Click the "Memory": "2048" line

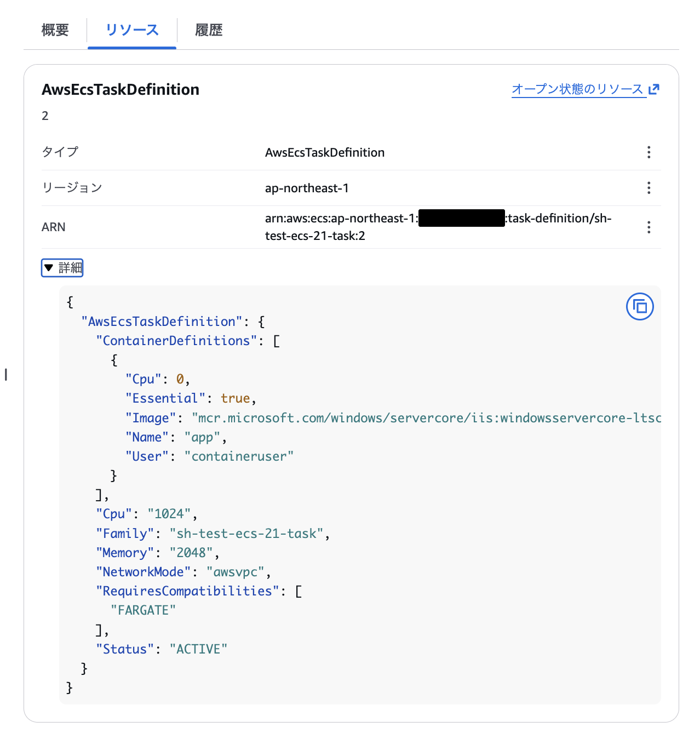(x=158, y=553)
